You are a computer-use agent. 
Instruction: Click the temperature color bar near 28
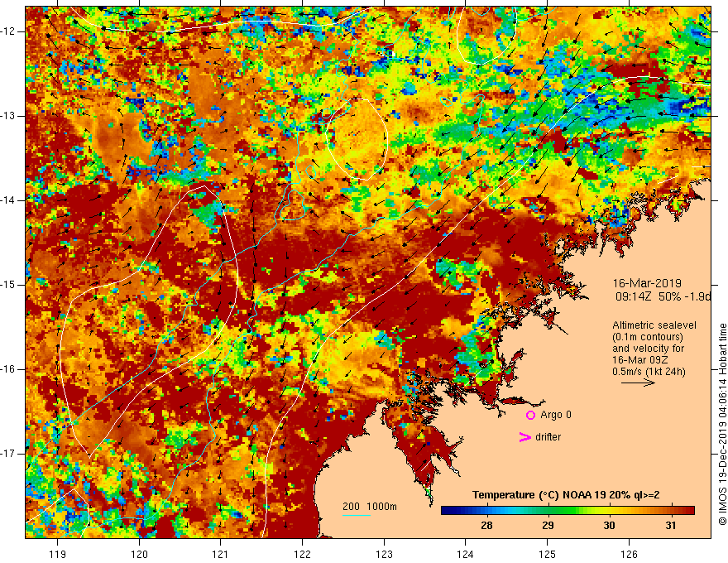coord(486,511)
